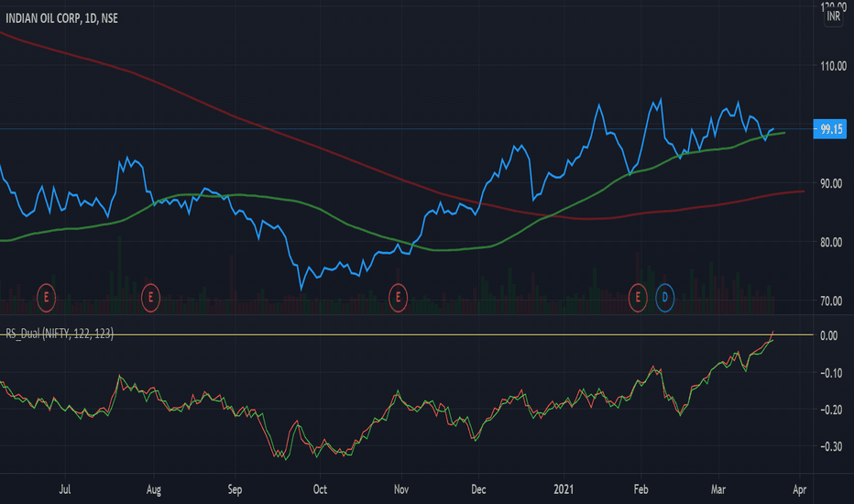Click the 110.00 price axis label
Viewport: 854px width, 504px height.
(x=833, y=66)
